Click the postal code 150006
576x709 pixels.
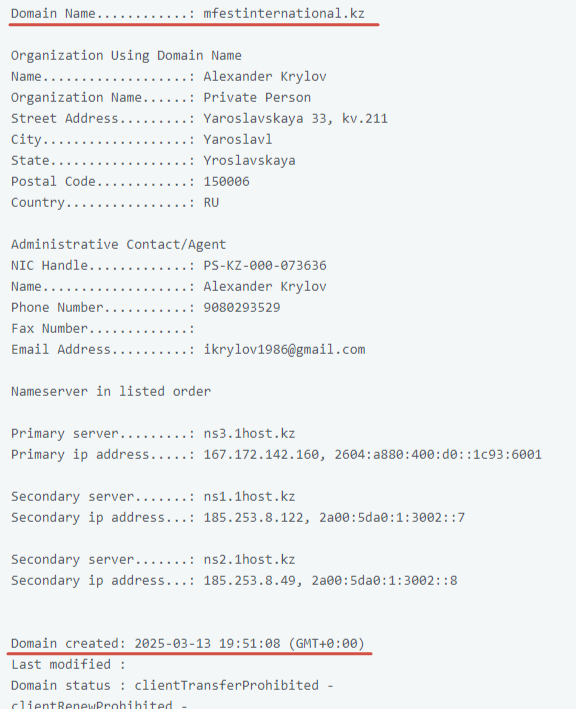point(227,181)
